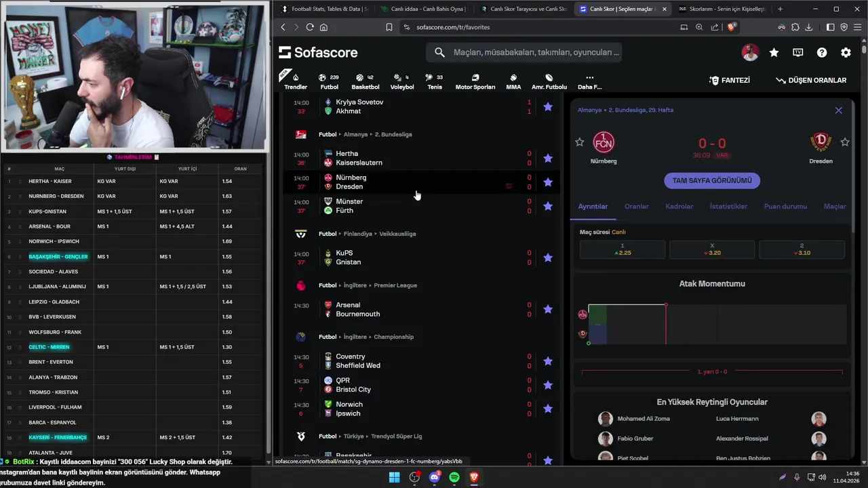Focus the Sofascore search field

[x=524, y=52]
